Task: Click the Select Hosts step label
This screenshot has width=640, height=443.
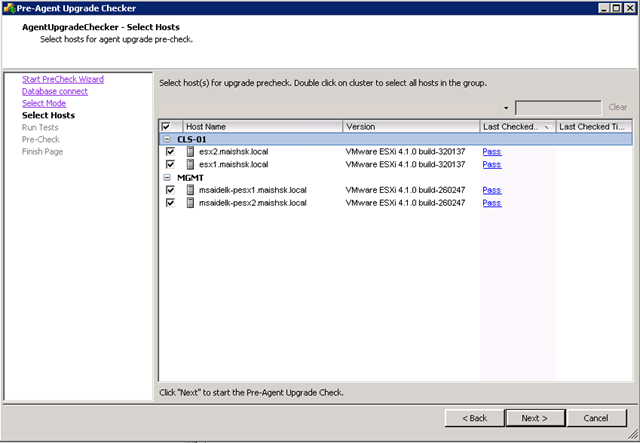Action: pos(49,115)
